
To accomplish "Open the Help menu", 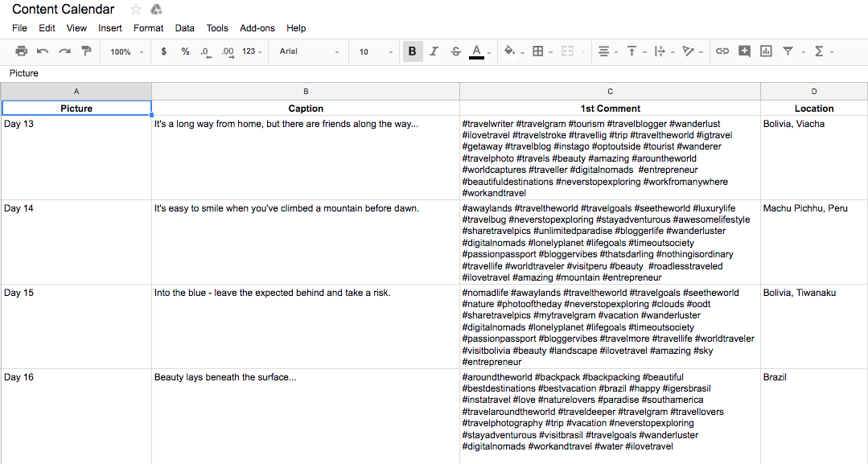I will 296,28.
